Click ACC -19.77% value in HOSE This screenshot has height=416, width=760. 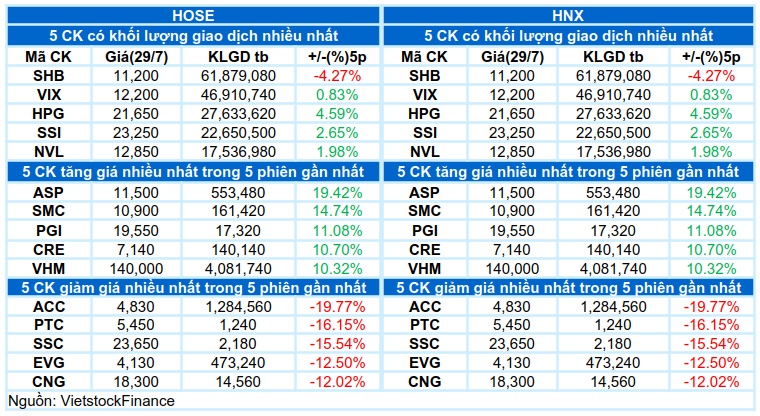(337, 306)
